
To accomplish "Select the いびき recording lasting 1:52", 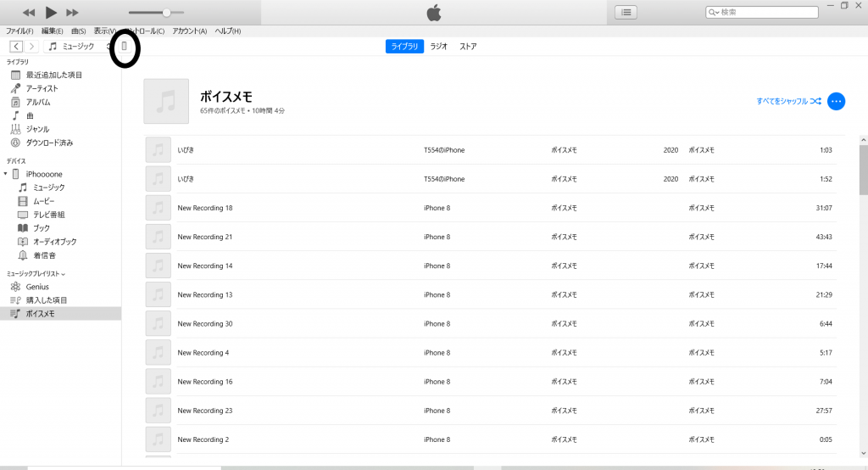I will tap(491, 179).
